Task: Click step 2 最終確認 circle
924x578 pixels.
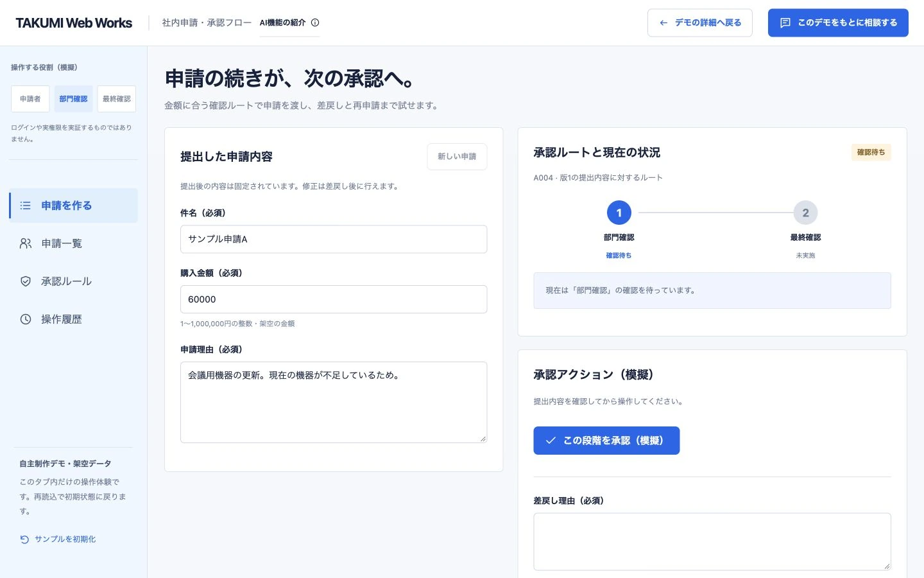Action: tap(805, 213)
